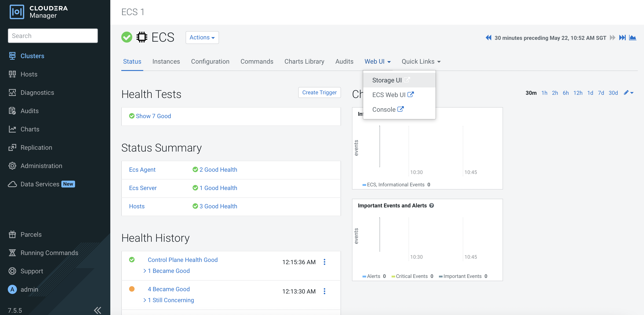Open Diagnostics from the sidebar icon
This screenshot has height=315, width=644.
[x=12, y=92]
